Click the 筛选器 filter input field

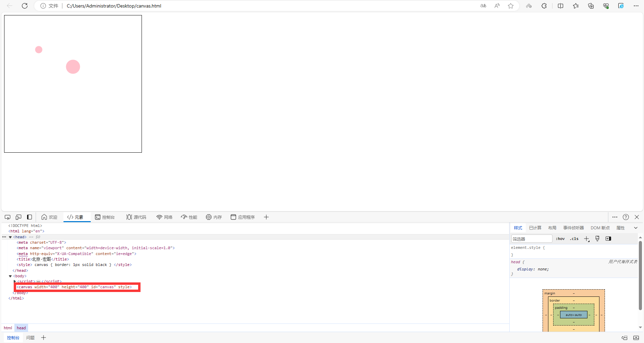532,239
